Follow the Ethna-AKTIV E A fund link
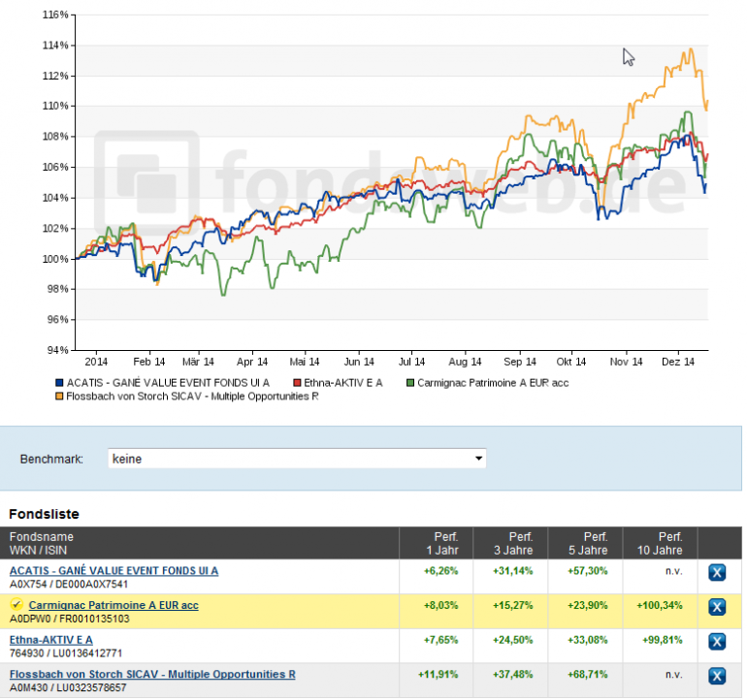This screenshot has height=700, width=747. 51,640
